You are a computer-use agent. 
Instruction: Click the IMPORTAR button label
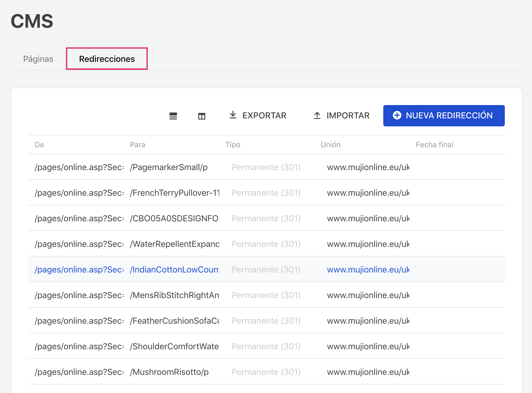click(348, 115)
